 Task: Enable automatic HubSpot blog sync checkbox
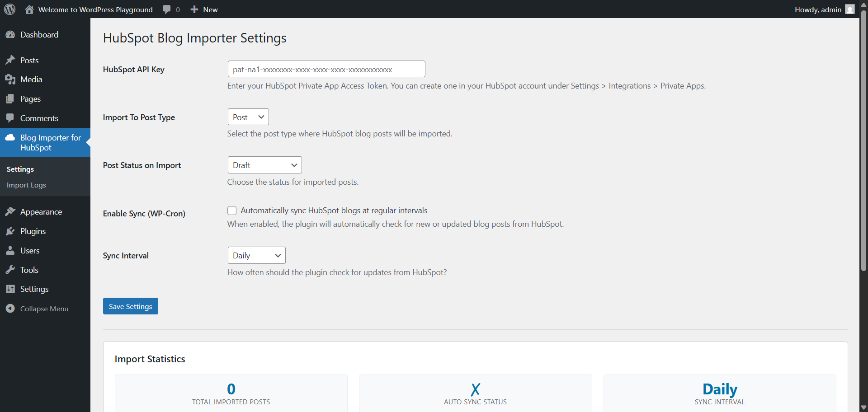232,211
